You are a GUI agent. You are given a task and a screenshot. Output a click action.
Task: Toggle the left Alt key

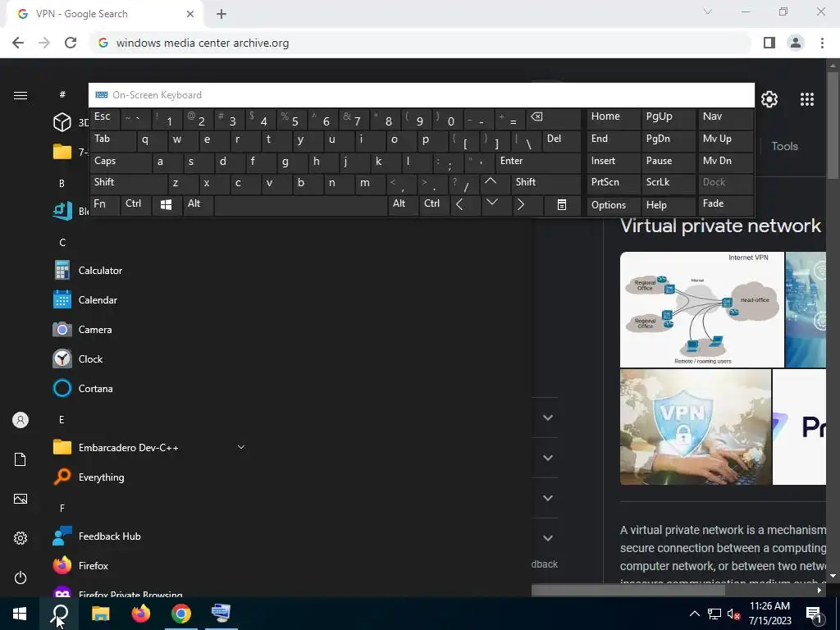199,204
